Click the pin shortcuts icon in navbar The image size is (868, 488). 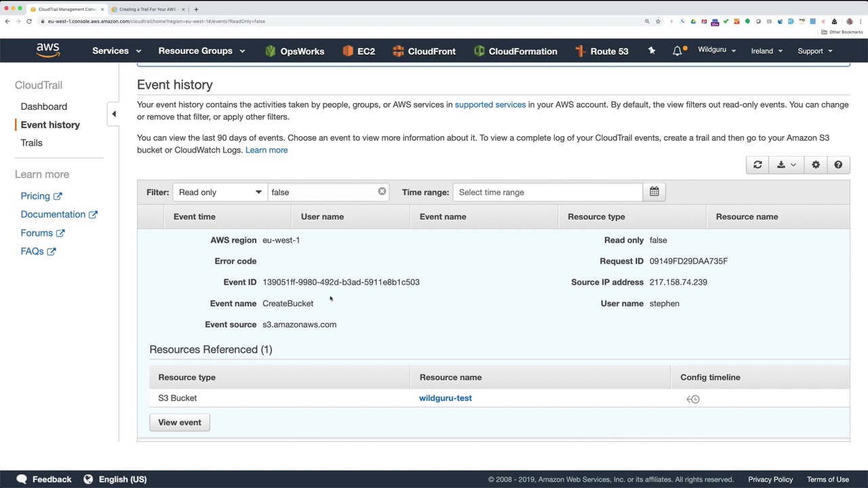point(652,51)
